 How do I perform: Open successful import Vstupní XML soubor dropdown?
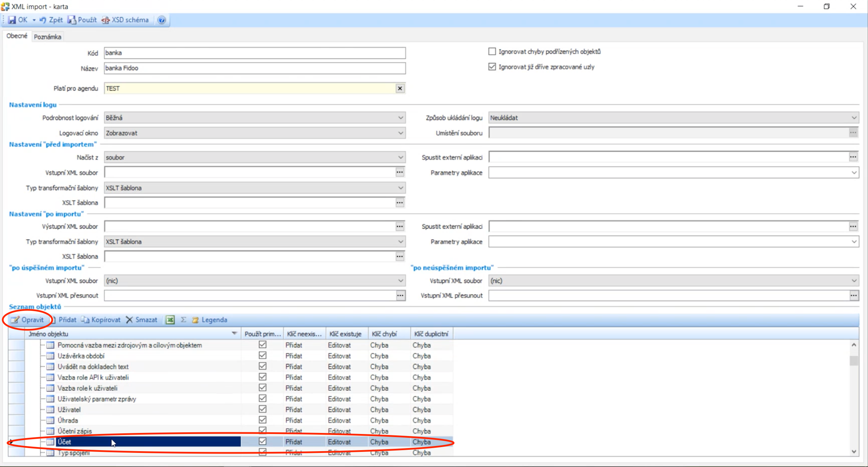pos(400,281)
